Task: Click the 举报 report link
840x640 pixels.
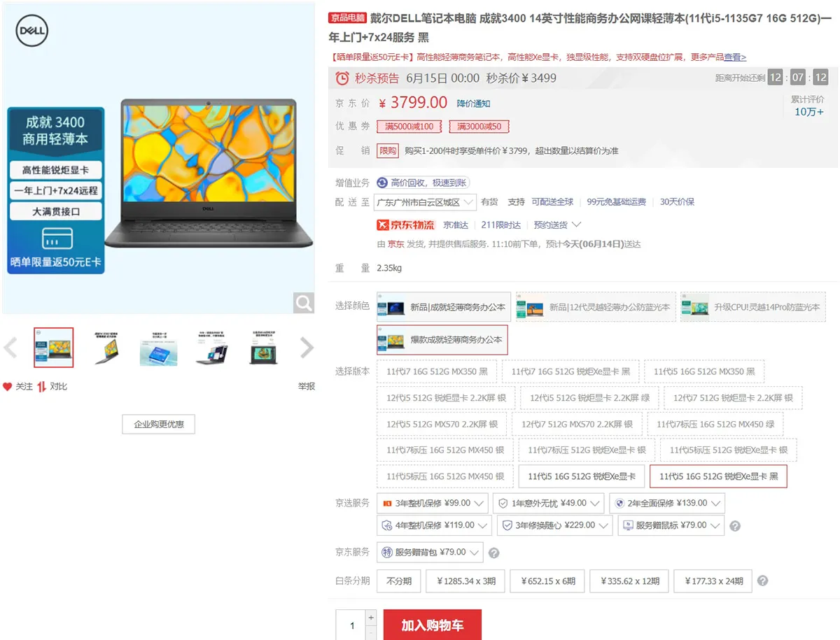Action: pyautogui.click(x=307, y=387)
